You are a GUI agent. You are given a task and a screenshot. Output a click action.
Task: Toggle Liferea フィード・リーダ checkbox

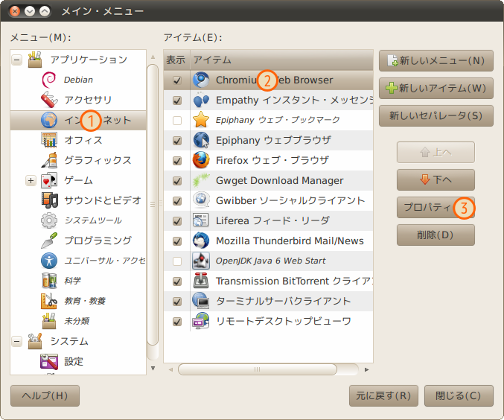pyautogui.click(x=177, y=221)
